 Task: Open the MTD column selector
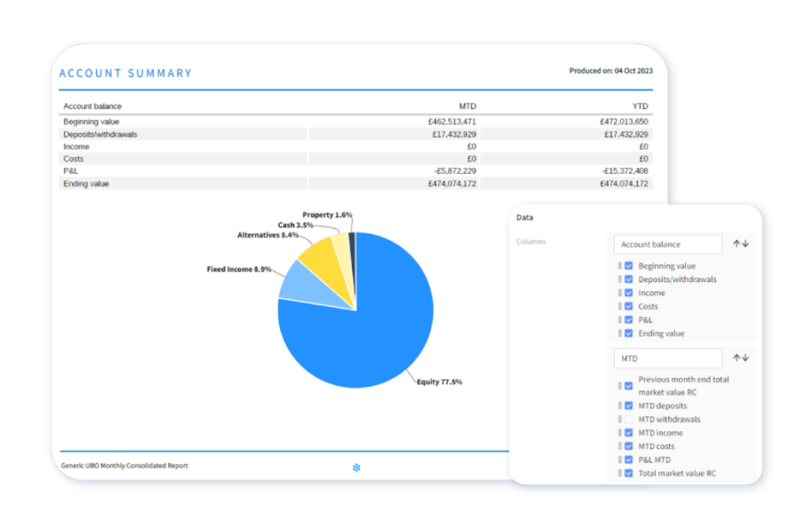pos(667,357)
